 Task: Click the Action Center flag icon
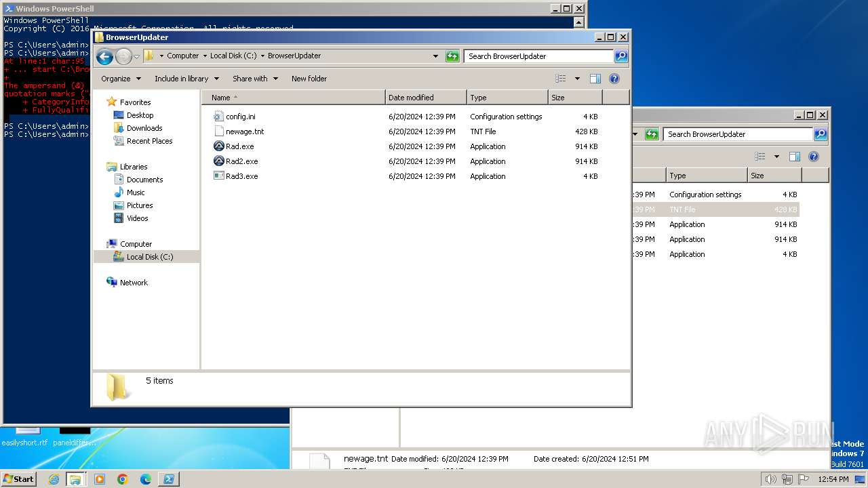(803, 479)
